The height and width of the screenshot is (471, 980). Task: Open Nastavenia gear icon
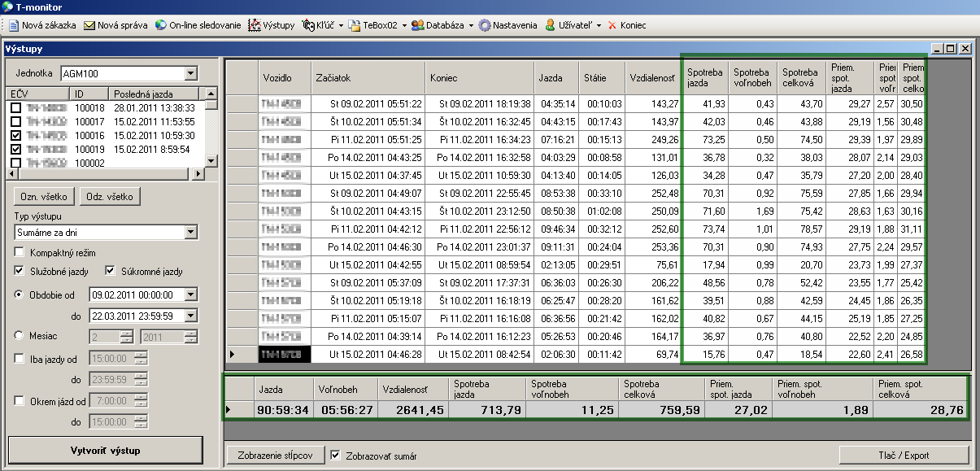(486, 25)
